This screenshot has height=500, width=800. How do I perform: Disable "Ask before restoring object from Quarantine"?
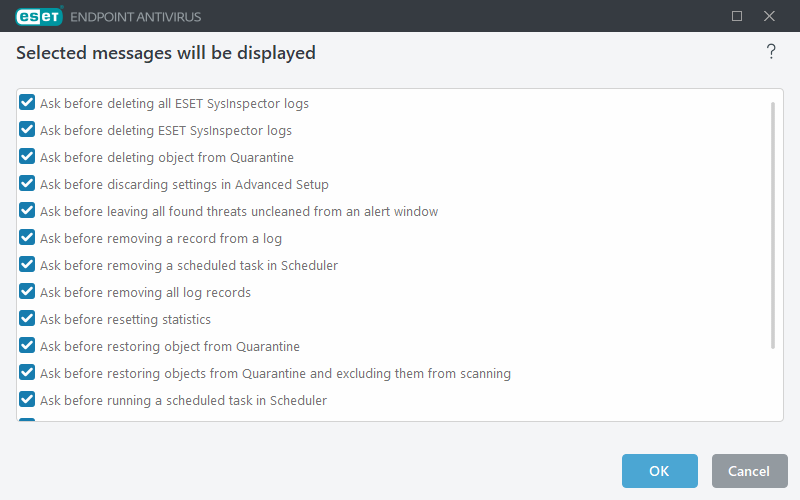[28, 346]
